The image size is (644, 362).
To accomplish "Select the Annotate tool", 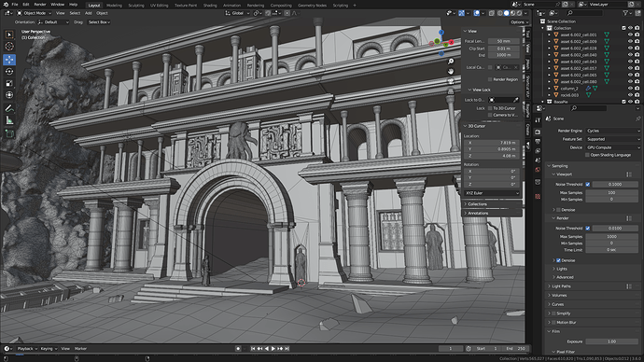I will coord(9,108).
